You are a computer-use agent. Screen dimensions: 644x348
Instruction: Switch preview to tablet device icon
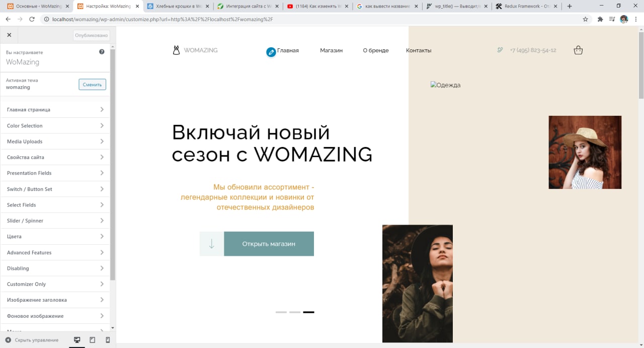click(93, 340)
